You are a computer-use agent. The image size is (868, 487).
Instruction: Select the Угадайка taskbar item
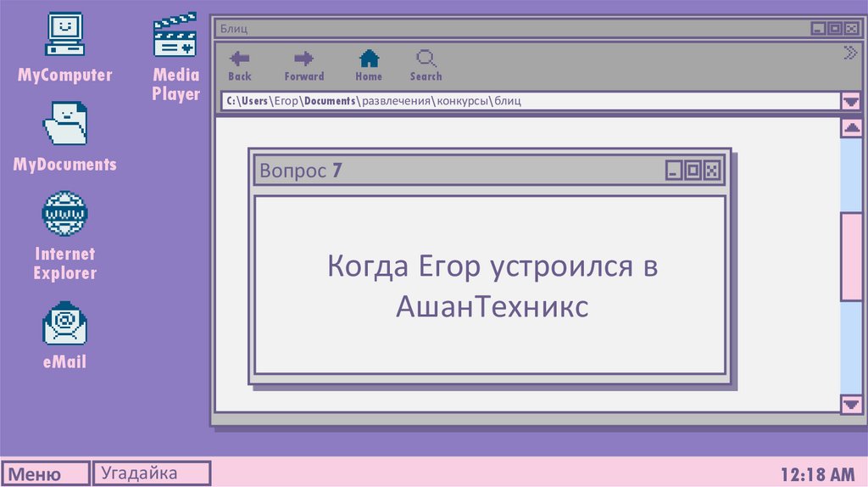click(x=152, y=473)
